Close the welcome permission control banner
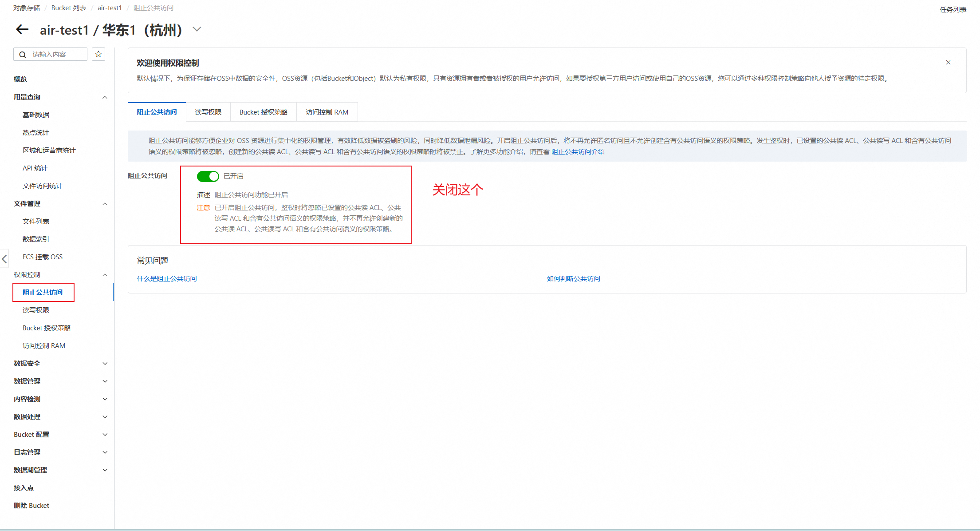The height and width of the screenshot is (531, 980). point(948,63)
